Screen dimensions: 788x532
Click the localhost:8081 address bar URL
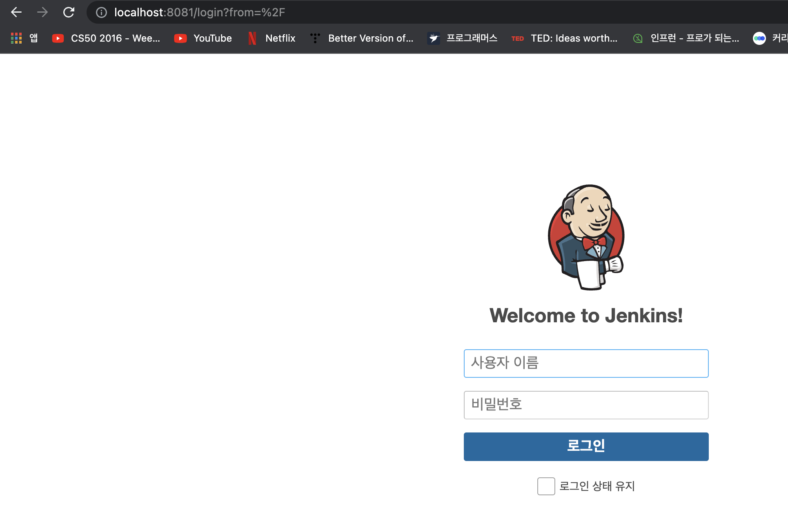(x=199, y=13)
